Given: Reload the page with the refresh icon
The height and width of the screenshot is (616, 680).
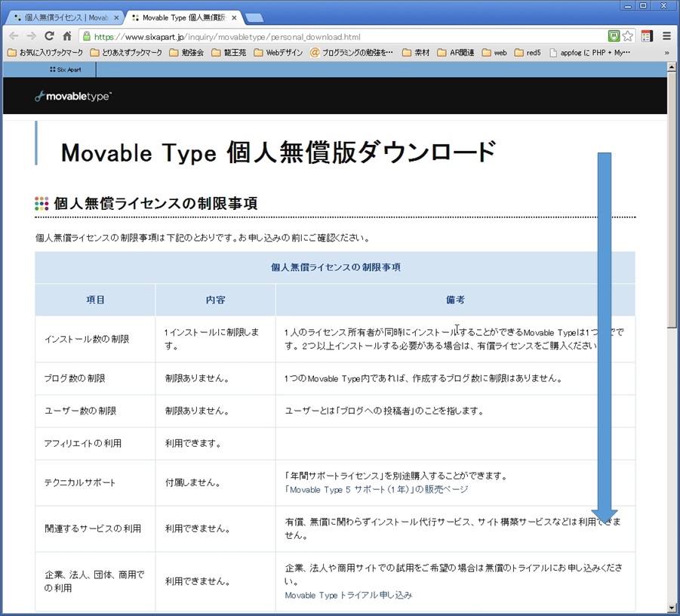Looking at the screenshot, I should [x=50, y=36].
